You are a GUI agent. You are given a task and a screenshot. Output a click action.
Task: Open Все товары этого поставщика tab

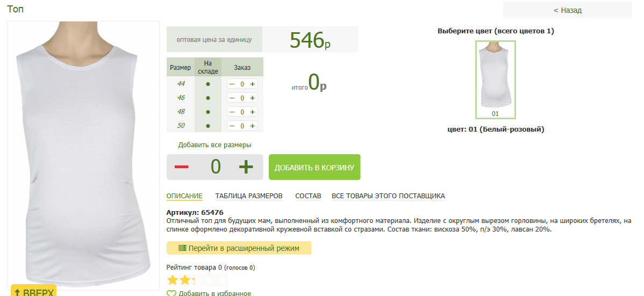pos(388,196)
